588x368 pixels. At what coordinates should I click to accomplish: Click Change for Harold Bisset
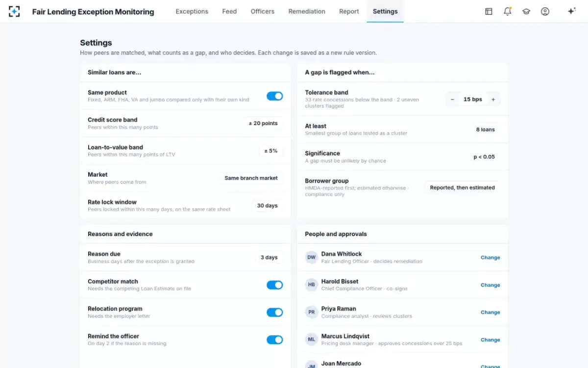(490, 285)
